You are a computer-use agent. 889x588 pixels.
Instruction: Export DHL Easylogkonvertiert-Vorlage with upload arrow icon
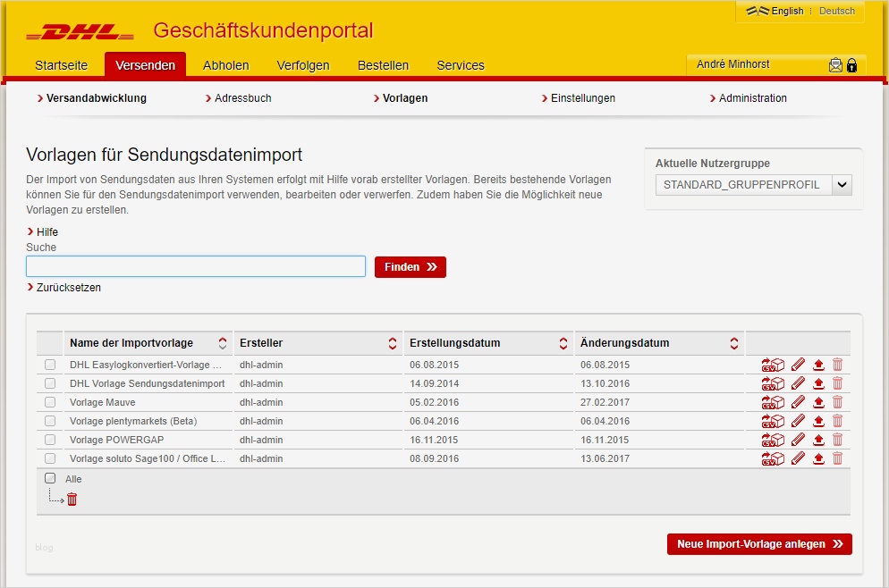click(x=818, y=365)
